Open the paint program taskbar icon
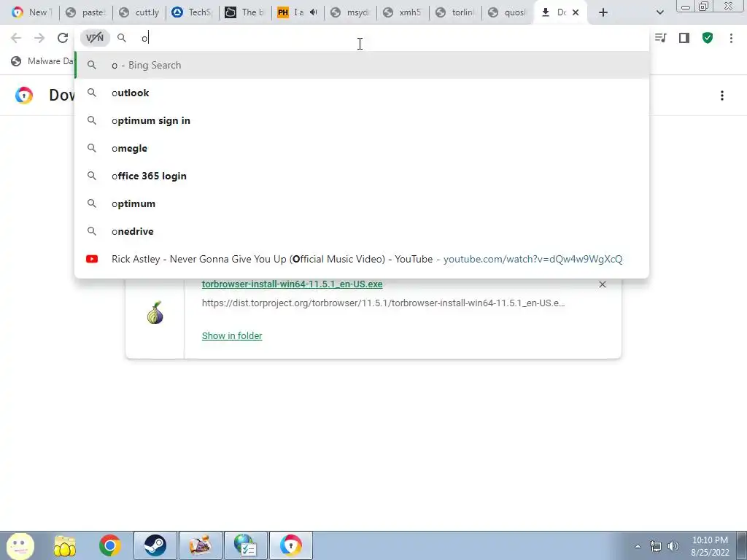This screenshot has width=747, height=560. tap(200, 545)
